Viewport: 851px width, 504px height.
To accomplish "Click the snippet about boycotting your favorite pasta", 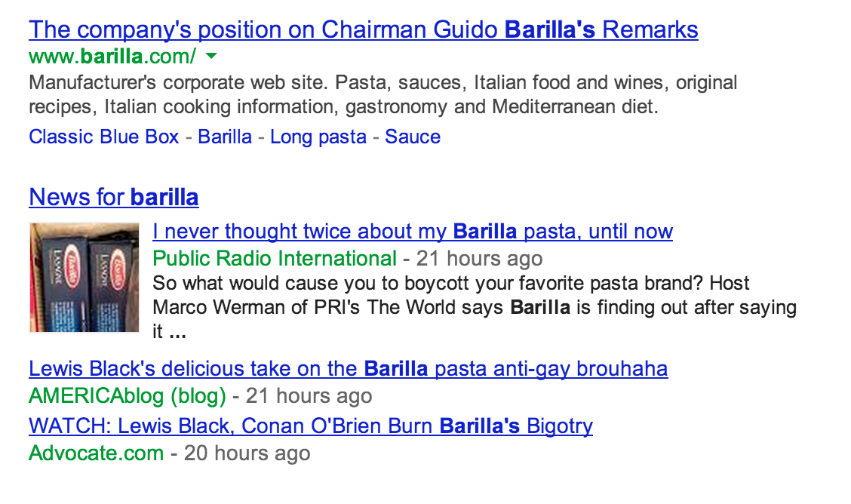I will [475, 307].
